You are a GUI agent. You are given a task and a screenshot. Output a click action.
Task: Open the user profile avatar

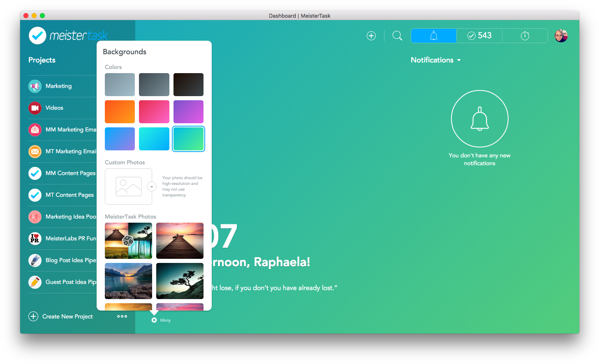tap(561, 36)
